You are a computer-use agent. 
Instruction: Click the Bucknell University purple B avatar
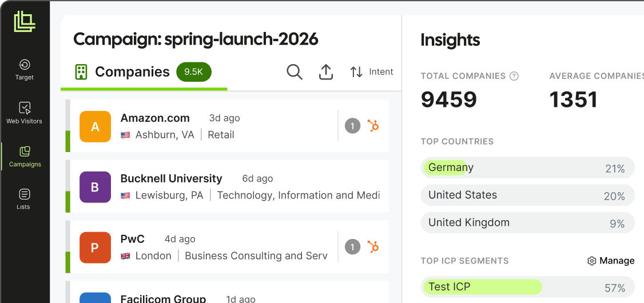[x=96, y=187]
